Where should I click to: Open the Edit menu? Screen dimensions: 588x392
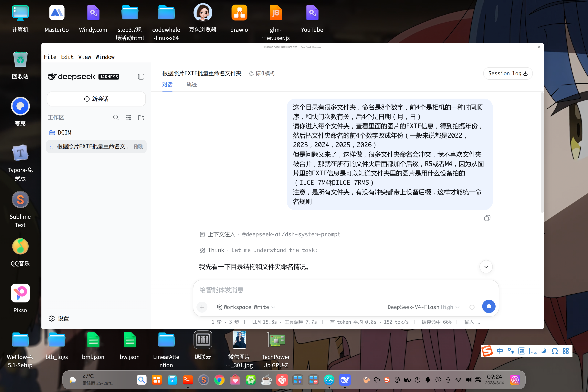pos(67,57)
